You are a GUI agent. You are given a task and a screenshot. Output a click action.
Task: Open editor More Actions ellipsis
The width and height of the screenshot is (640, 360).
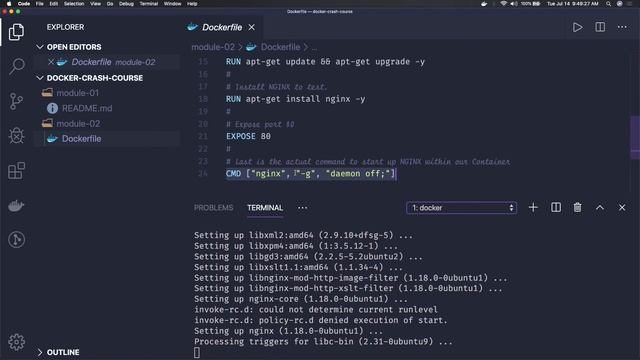coord(622,27)
